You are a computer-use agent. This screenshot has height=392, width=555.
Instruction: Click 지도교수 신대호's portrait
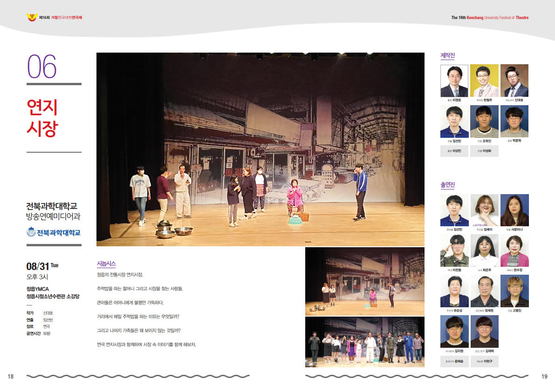tap(514, 81)
